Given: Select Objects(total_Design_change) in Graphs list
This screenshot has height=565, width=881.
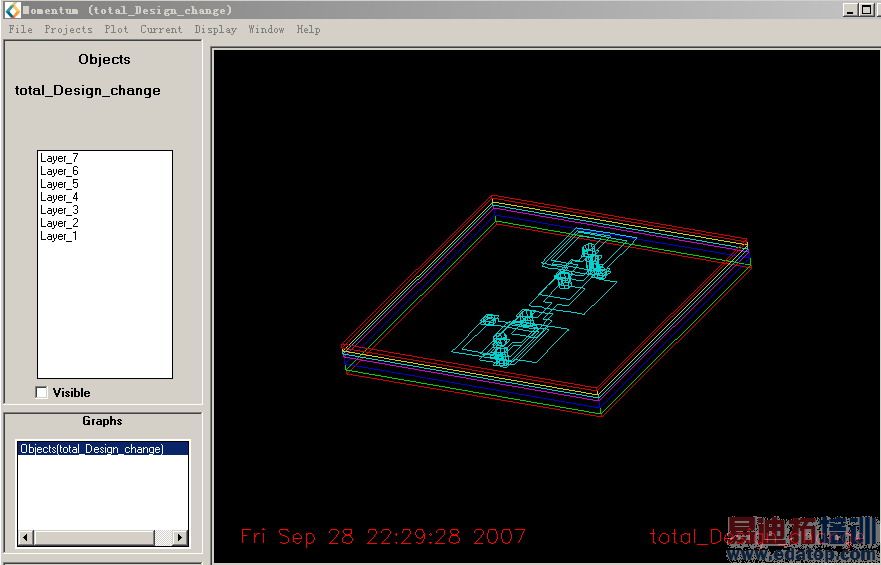Looking at the screenshot, I should tap(103, 449).
